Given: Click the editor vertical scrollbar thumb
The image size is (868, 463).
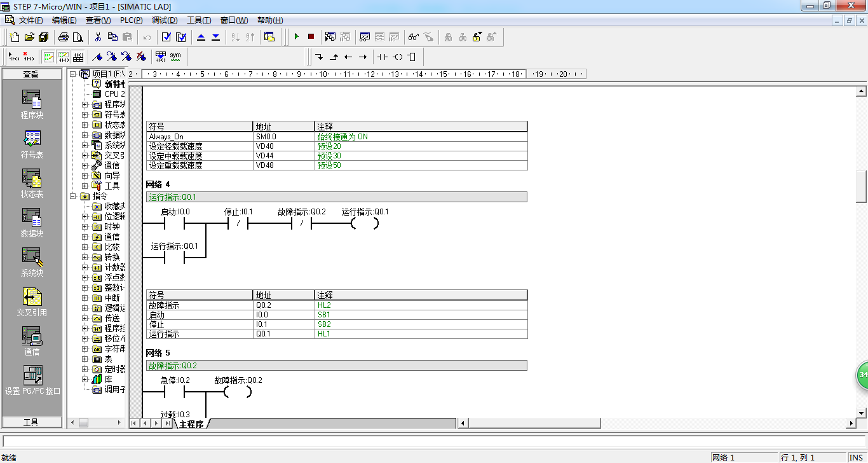Looking at the screenshot, I should pos(861,187).
